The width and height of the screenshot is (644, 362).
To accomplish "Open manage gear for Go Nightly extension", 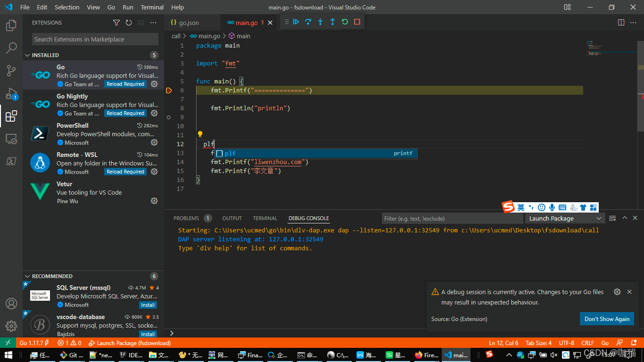I will point(154,113).
